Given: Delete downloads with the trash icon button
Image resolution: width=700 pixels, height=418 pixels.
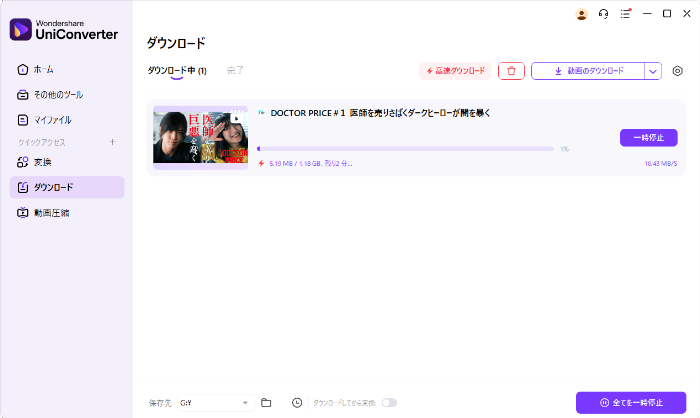Looking at the screenshot, I should pyautogui.click(x=511, y=71).
